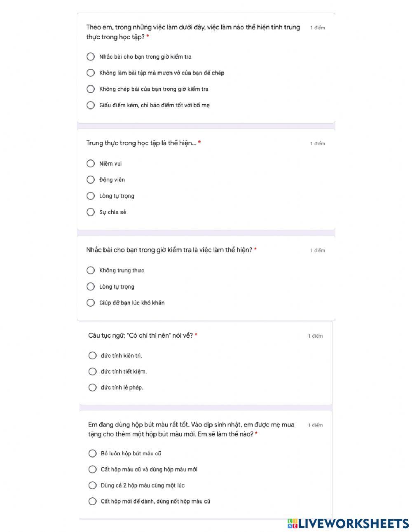Select "Không chép bài của bạn" answer
The height and width of the screenshot is (532, 412).
point(91,89)
